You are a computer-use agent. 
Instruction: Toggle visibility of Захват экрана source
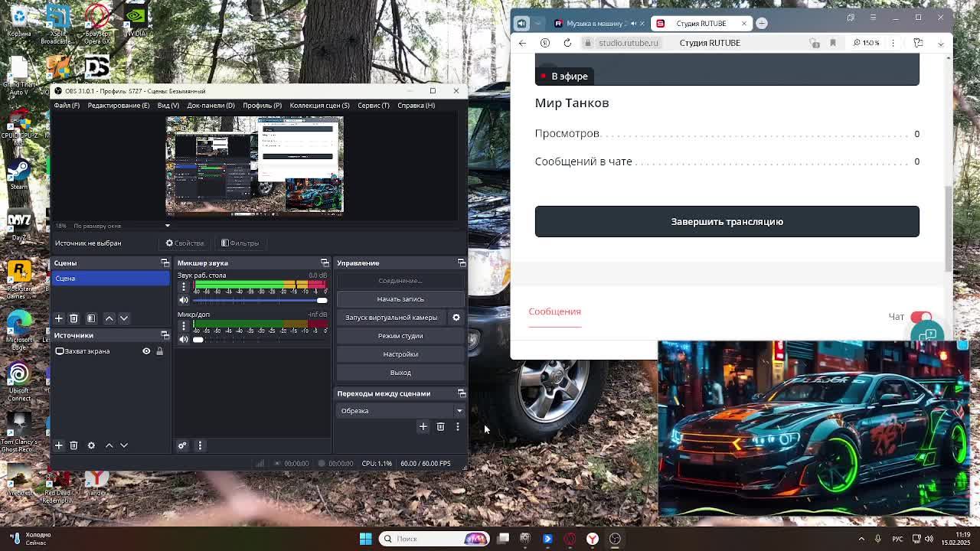[x=146, y=351]
